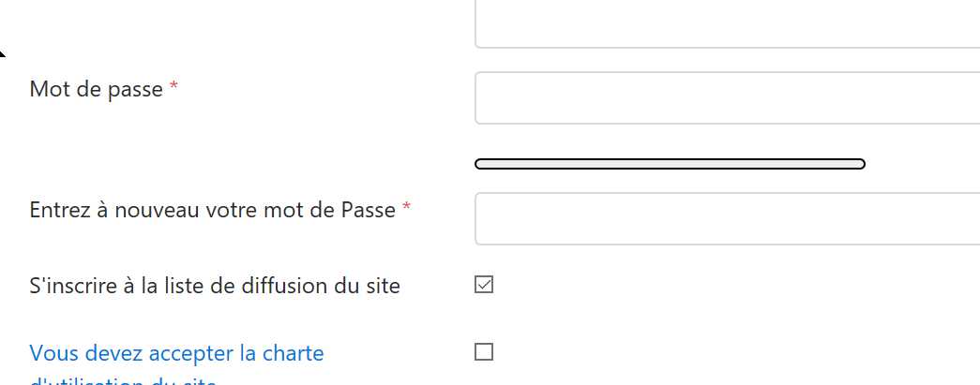Click the 'Entrez à nouveau votre mot de Passe' label
This screenshot has width=980, height=385.
click(x=212, y=210)
